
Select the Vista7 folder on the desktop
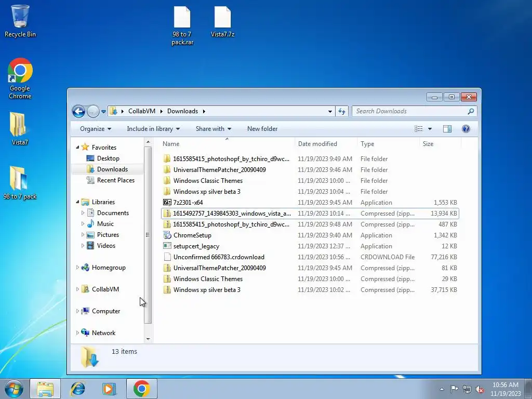pos(19,129)
